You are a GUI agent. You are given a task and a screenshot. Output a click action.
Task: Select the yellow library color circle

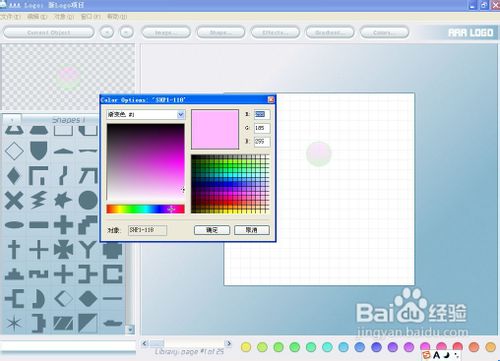click(x=246, y=347)
